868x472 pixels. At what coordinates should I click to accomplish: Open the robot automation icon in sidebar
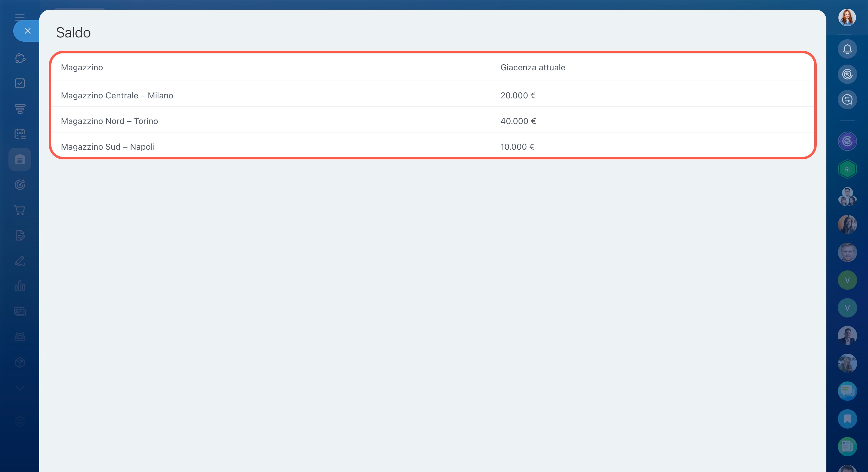coord(20,336)
